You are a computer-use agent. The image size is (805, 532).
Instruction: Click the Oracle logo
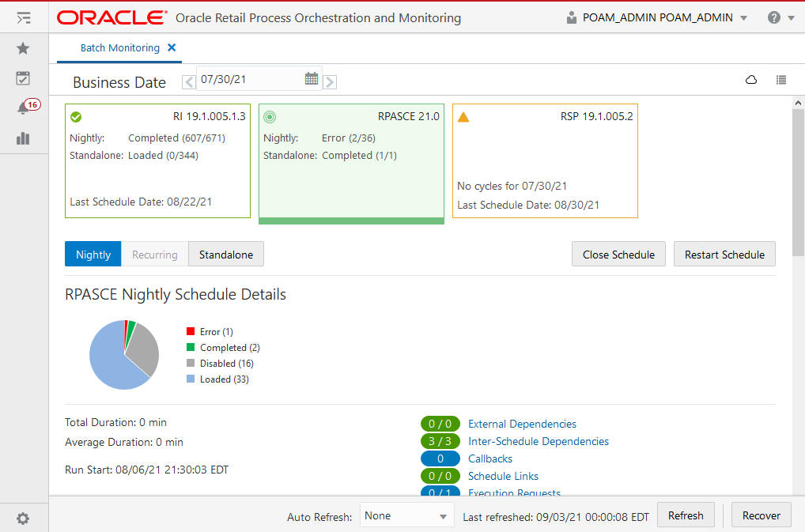[x=112, y=17]
